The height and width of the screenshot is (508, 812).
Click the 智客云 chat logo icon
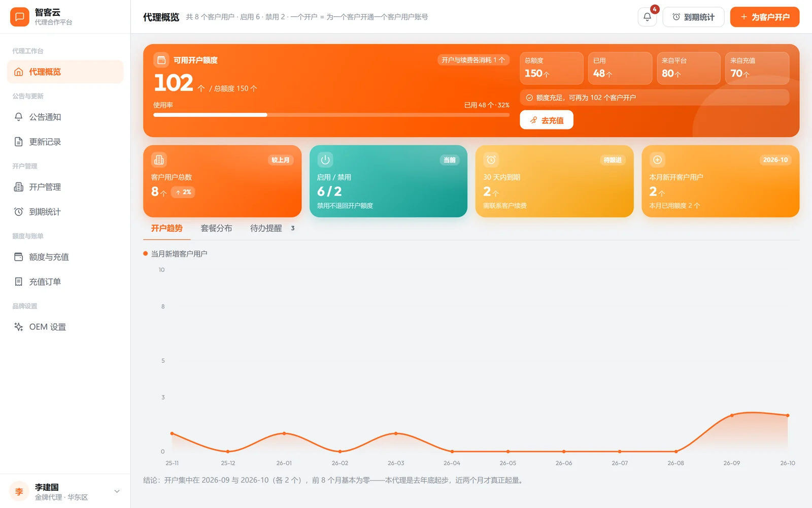19,17
